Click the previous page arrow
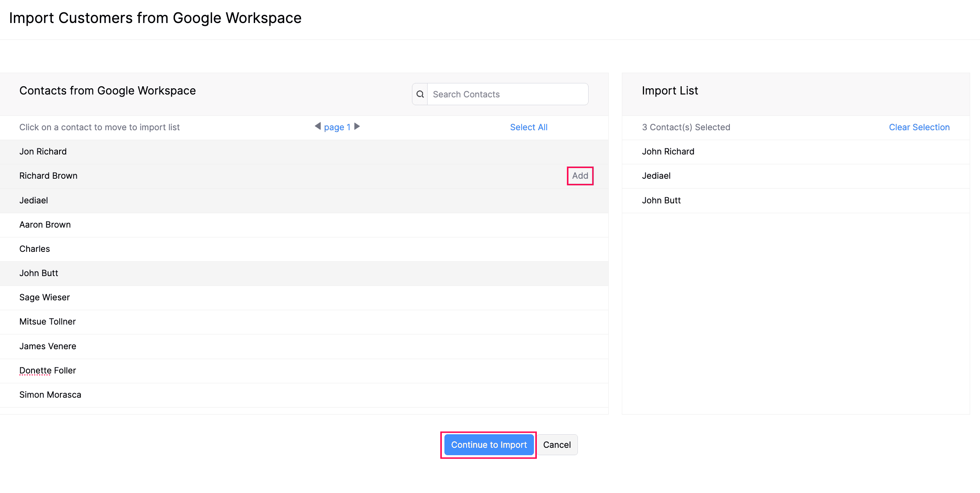 317,127
